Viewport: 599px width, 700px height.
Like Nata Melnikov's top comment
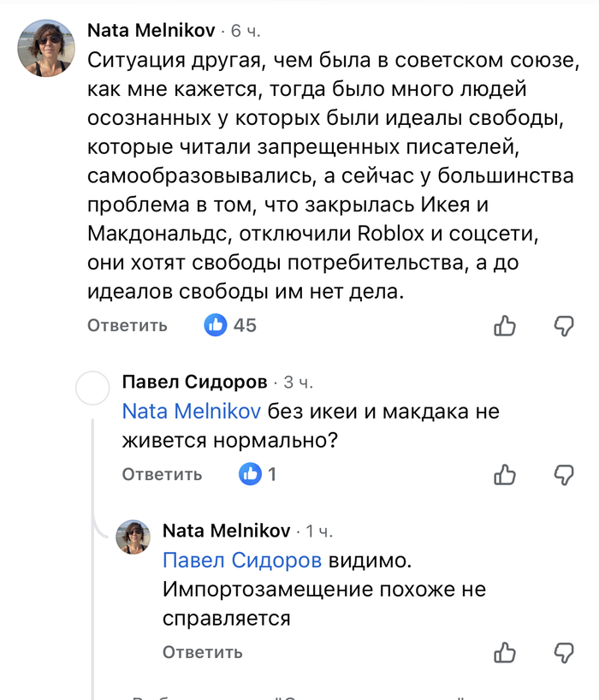pos(506,325)
